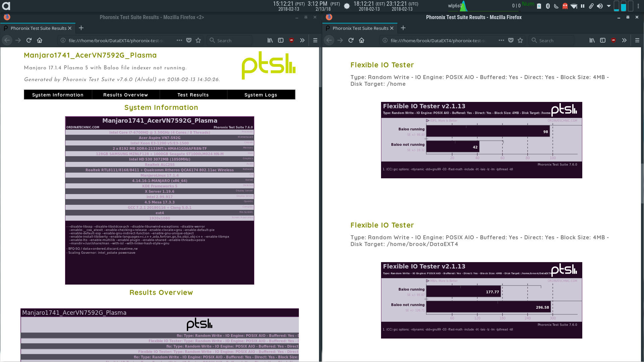
Task: Expand hidden system tray icons arrow
Action: point(609,6)
